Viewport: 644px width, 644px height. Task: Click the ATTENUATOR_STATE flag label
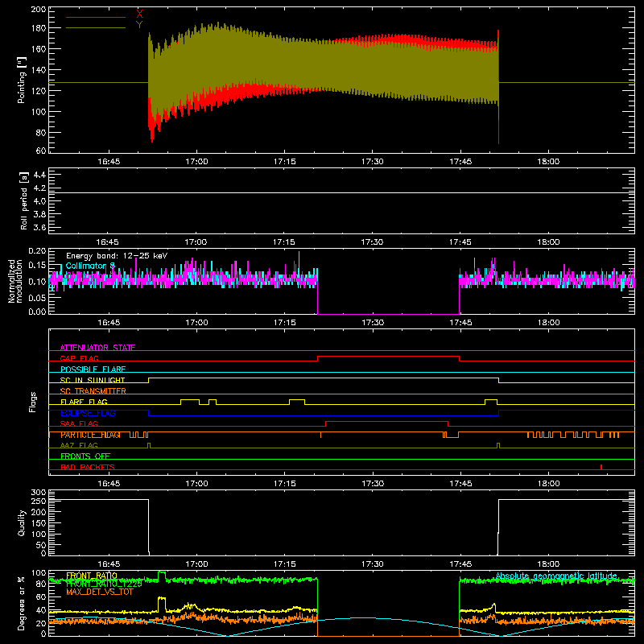(x=97, y=348)
